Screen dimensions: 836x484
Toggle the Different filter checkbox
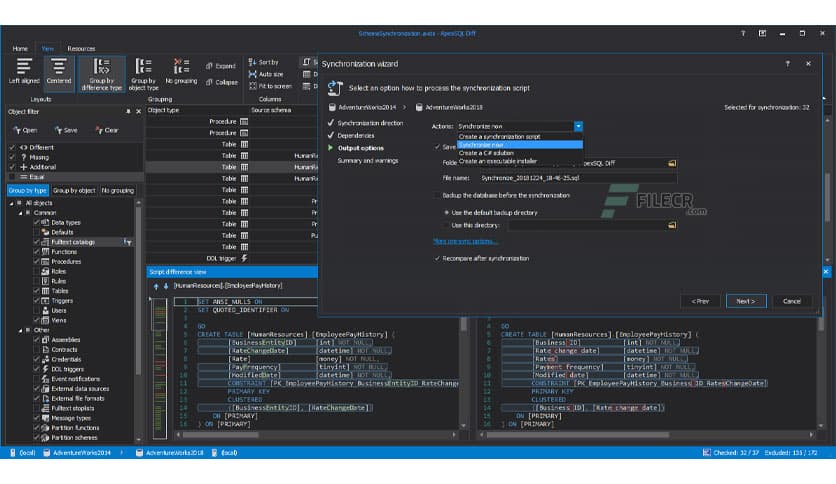point(12,147)
